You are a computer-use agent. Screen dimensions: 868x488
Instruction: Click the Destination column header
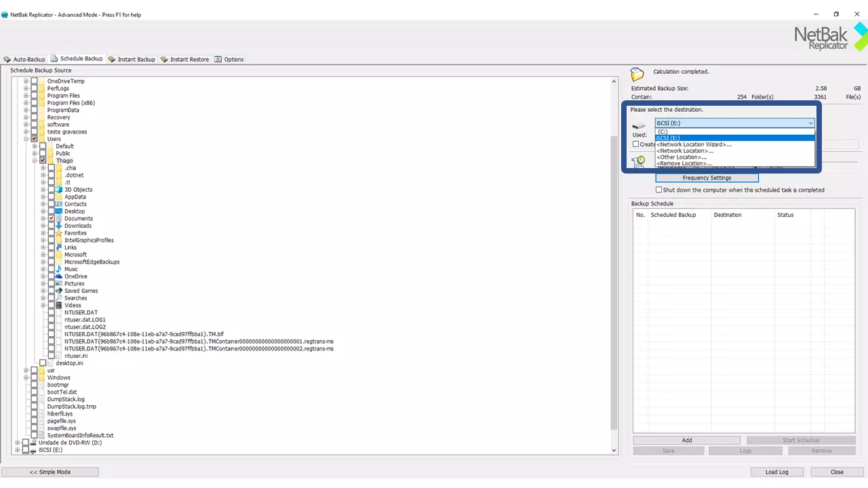[743, 215]
